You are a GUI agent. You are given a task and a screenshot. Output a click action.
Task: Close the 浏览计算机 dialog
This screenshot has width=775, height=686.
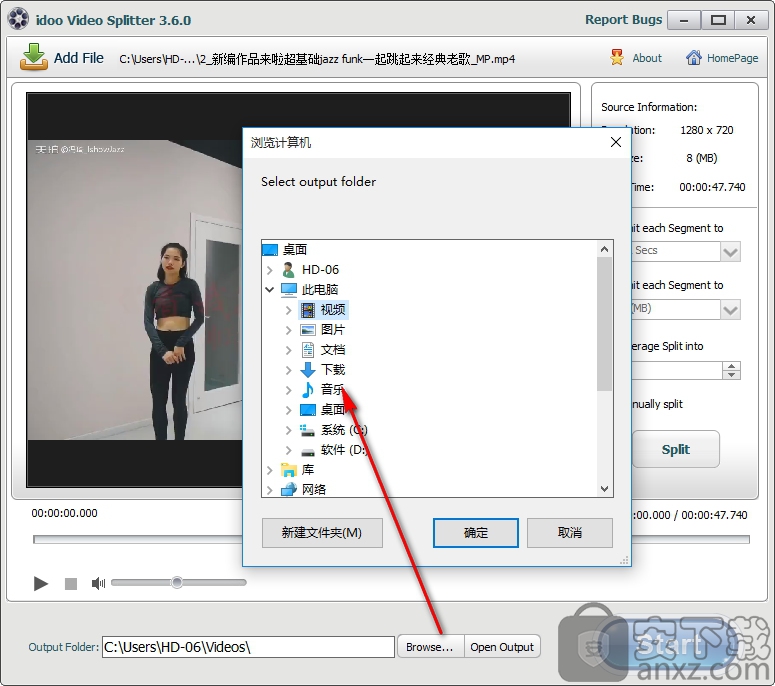click(616, 142)
